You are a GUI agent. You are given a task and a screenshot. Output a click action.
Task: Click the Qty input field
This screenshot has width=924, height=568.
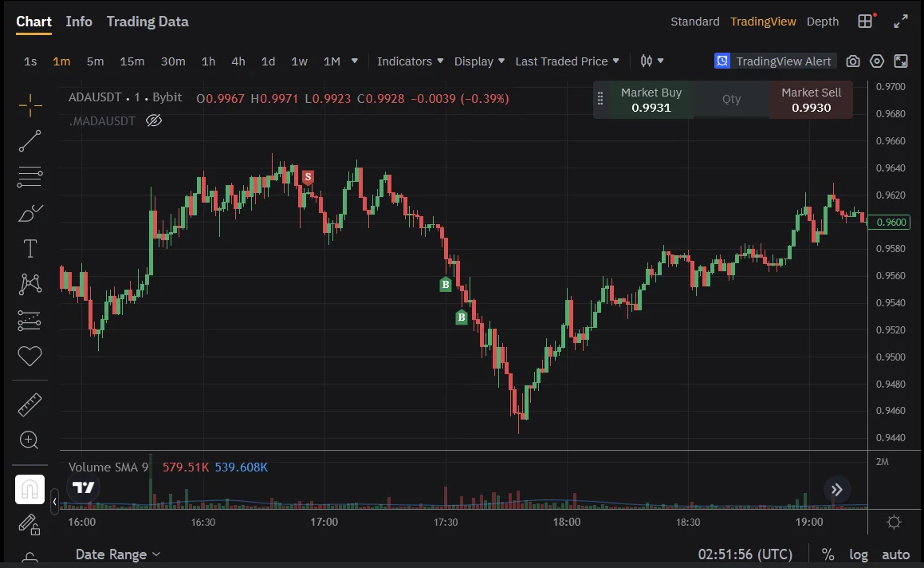click(731, 100)
